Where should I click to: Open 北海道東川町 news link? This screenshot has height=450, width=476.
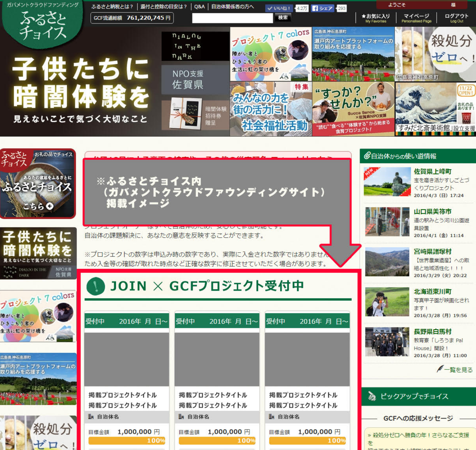433,292
